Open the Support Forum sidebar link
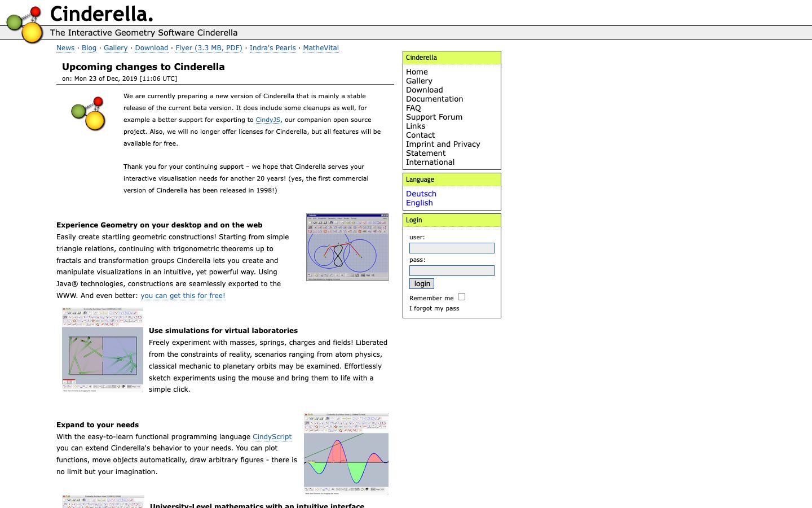The height and width of the screenshot is (508, 812). click(434, 117)
